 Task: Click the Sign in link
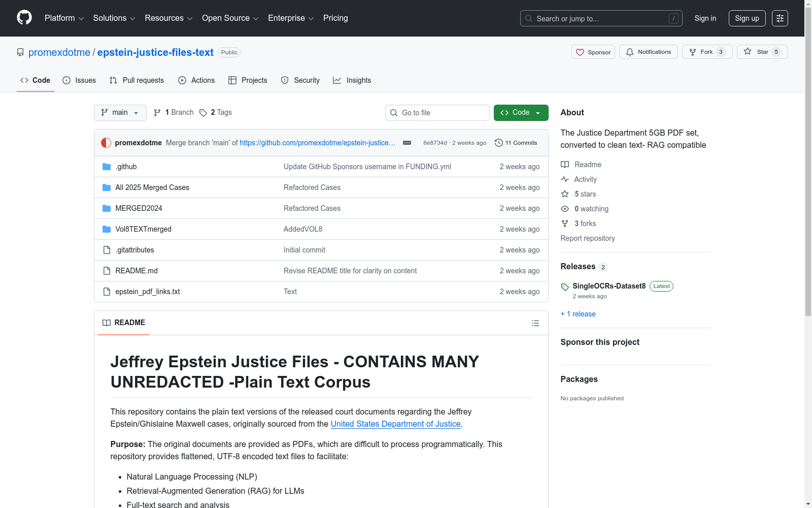click(x=705, y=18)
